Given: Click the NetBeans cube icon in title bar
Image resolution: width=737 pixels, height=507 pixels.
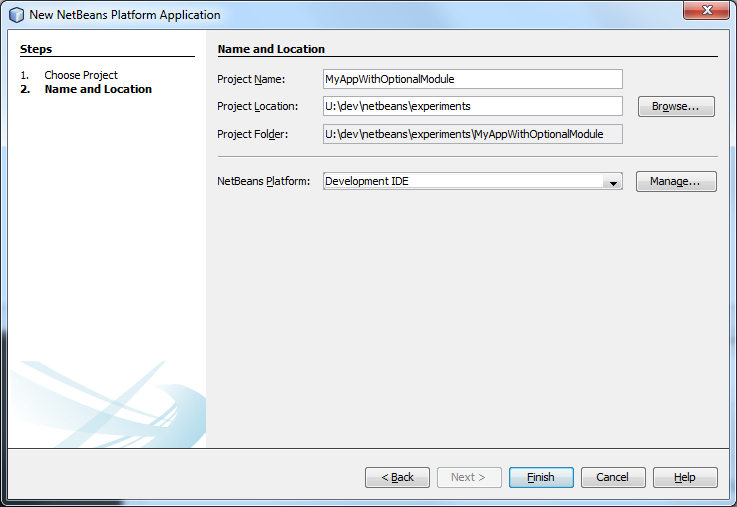Looking at the screenshot, I should click(16, 15).
